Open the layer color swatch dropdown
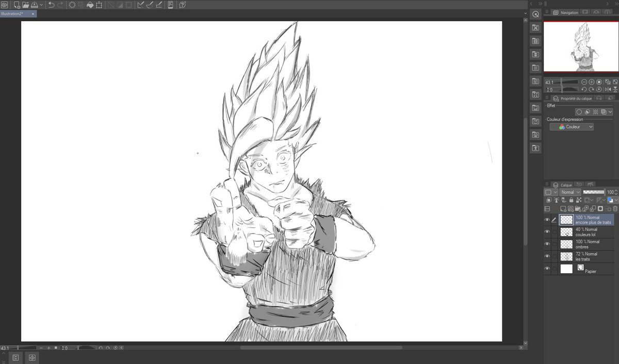 [613, 201]
